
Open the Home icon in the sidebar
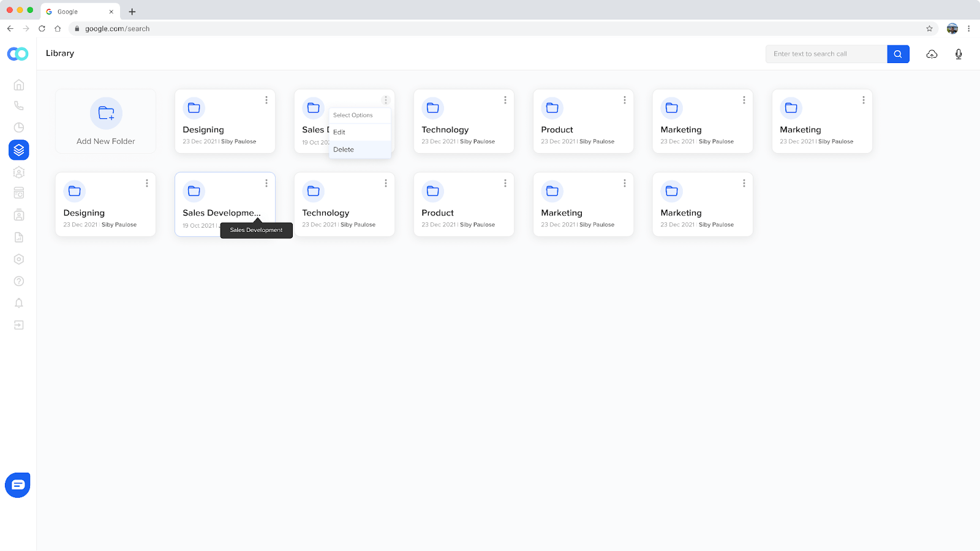coord(18,84)
